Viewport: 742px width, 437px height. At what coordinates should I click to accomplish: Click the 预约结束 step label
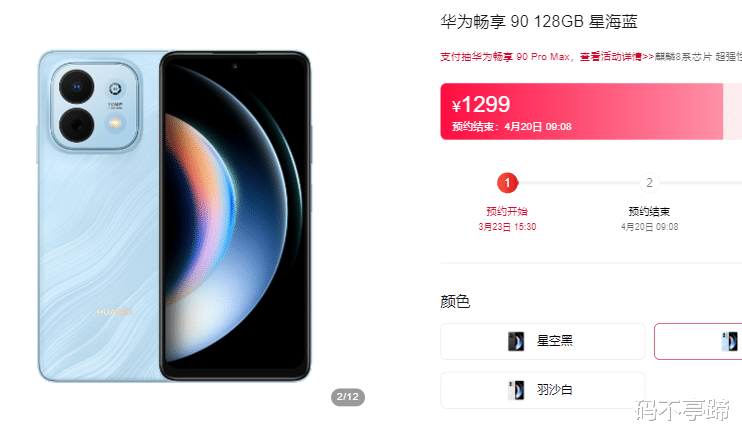pyautogui.click(x=649, y=212)
